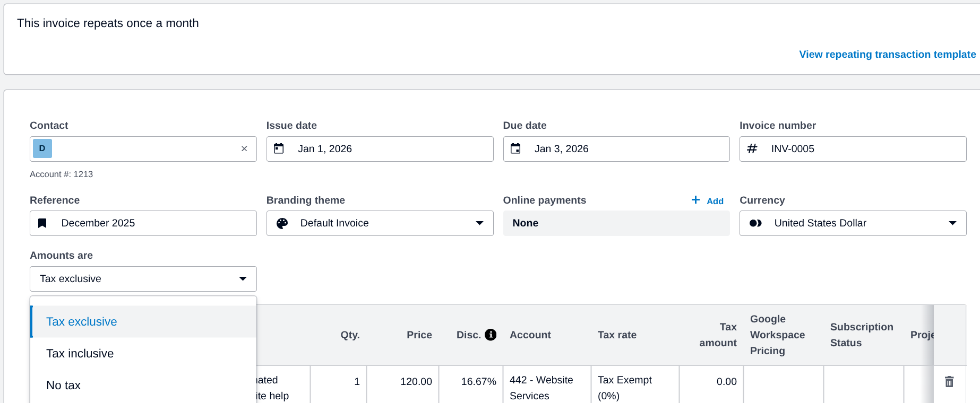
Task: Click the tax amount cell 0.00
Action: pyautogui.click(x=711, y=384)
